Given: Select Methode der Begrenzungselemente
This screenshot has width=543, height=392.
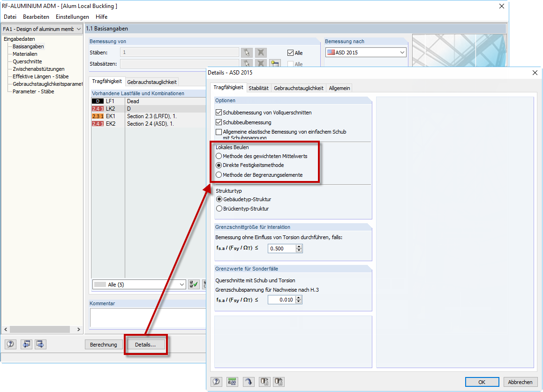Looking at the screenshot, I should coord(219,175).
